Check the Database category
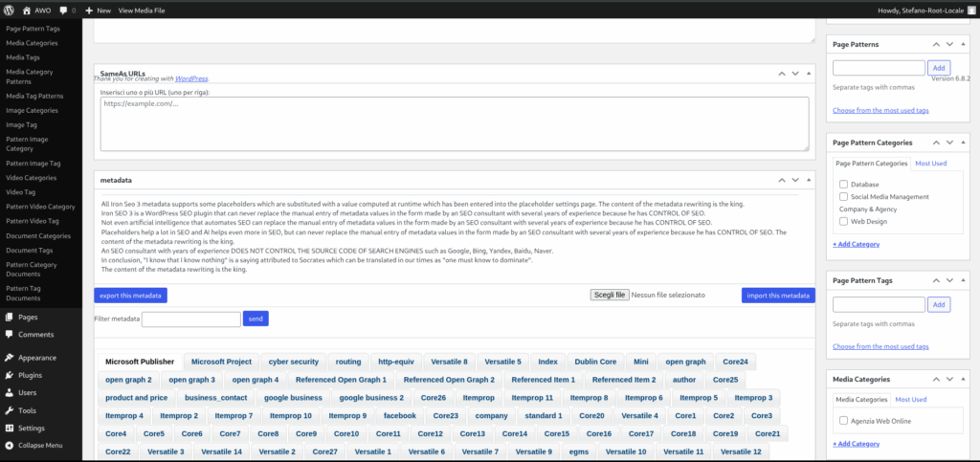The height and width of the screenshot is (462, 980). pyautogui.click(x=844, y=185)
